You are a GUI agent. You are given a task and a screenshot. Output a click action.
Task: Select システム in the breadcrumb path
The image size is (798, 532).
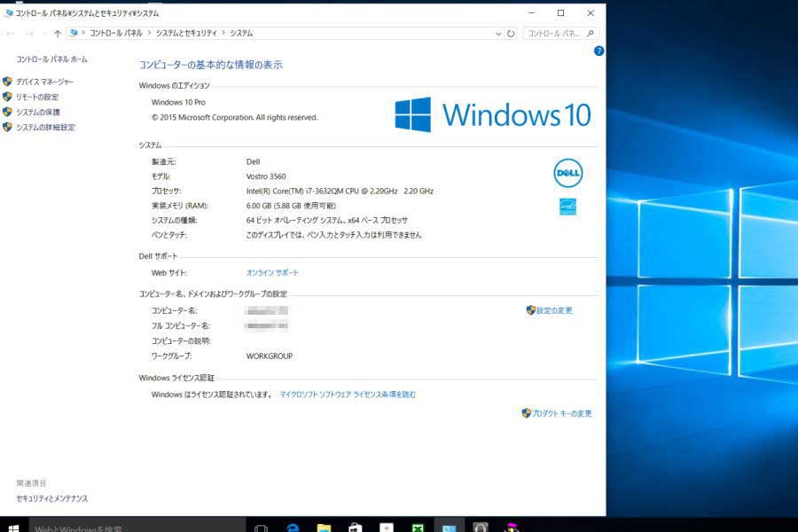click(241, 33)
